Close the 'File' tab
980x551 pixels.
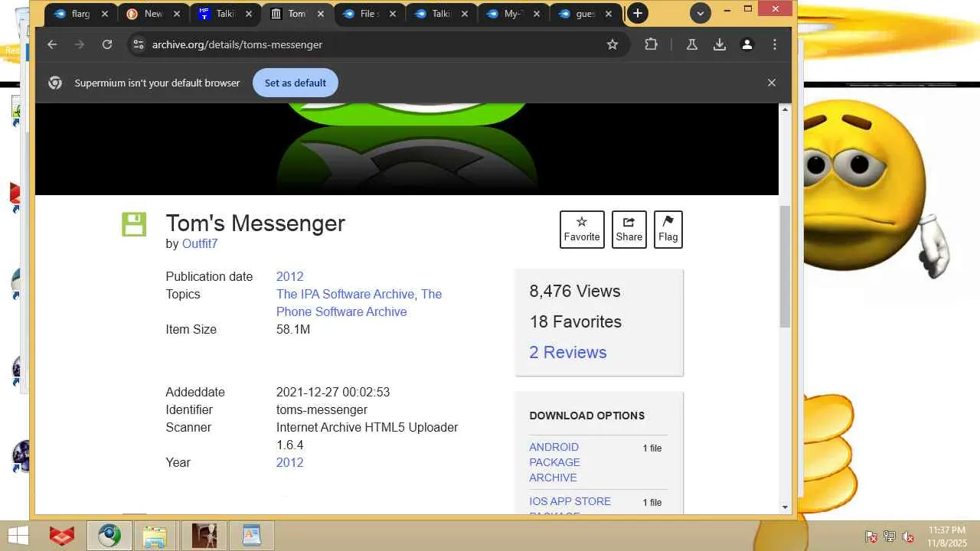coord(393,14)
